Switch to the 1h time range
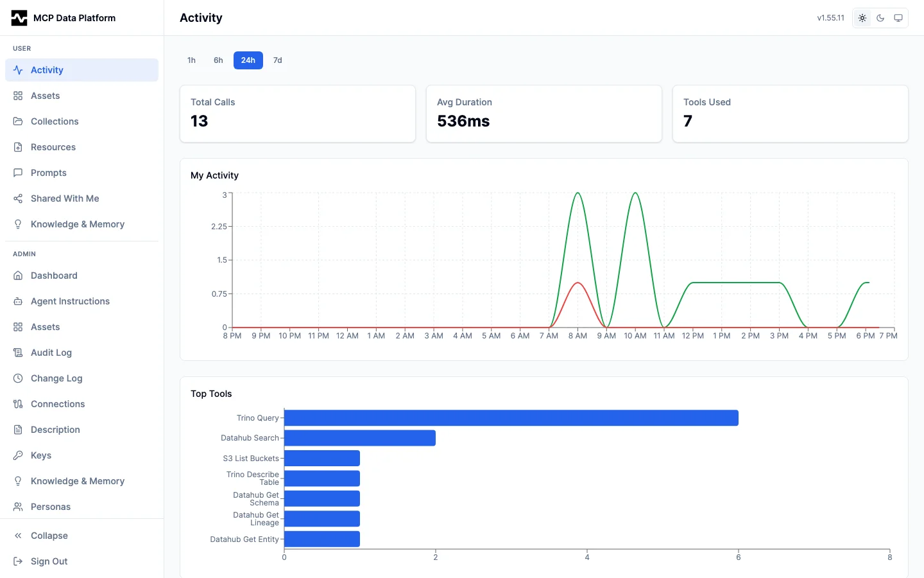 tap(191, 60)
